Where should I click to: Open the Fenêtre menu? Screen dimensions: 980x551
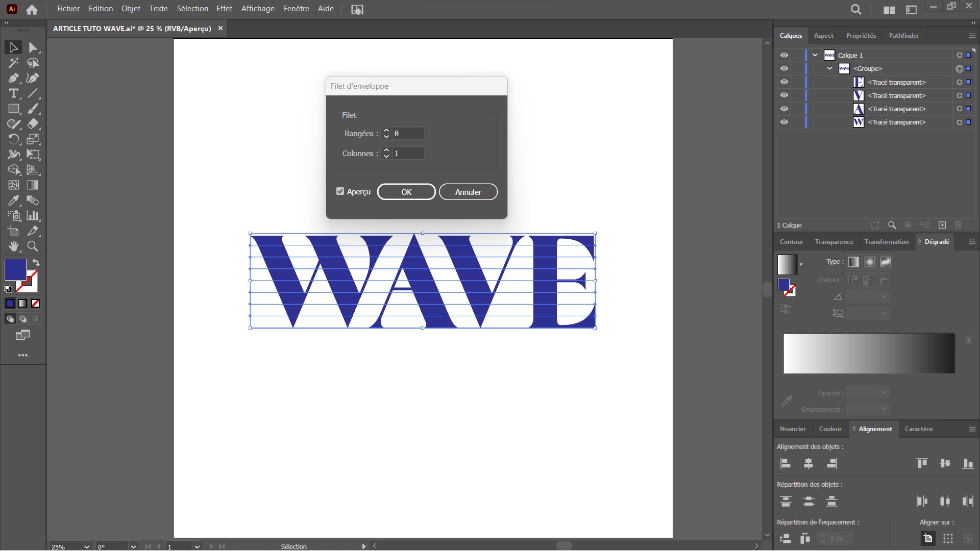click(296, 9)
